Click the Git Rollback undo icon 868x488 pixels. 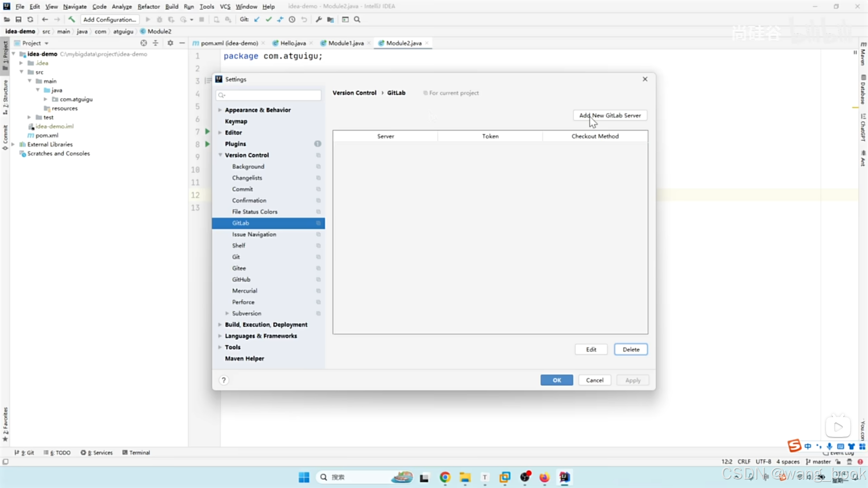point(304,19)
